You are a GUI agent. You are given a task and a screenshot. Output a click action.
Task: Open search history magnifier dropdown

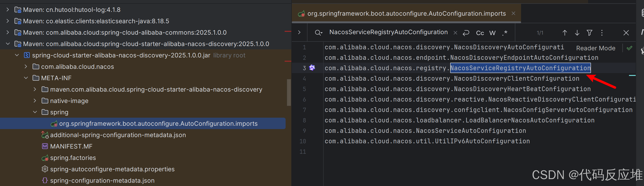pyautogui.click(x=318, y=33)
